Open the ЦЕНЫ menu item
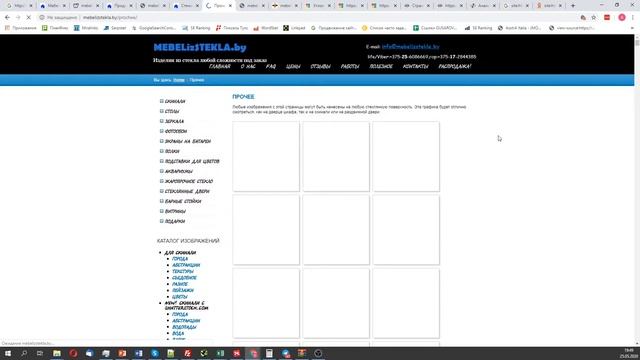 [x=293, y=66]
